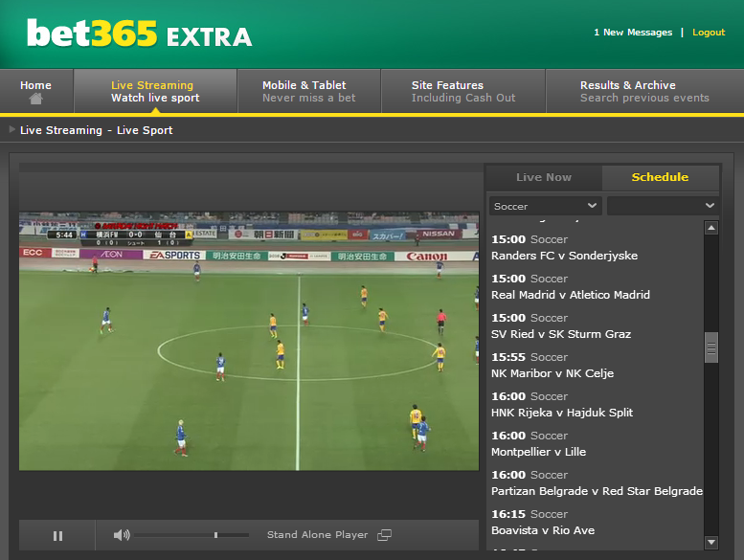Switch to the Live Now tab
This screenshot has width=744, height=560.
(x=544, y=177)
